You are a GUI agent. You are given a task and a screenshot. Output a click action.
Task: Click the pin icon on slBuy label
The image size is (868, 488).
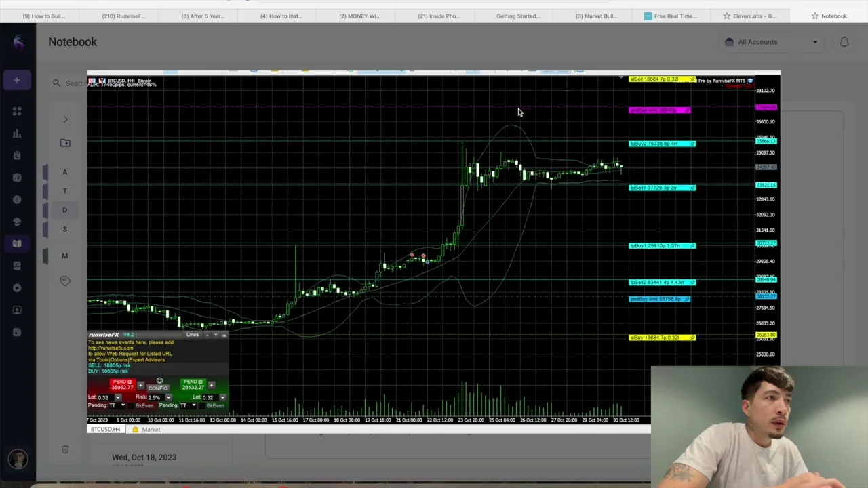click(x=692, y=338)
